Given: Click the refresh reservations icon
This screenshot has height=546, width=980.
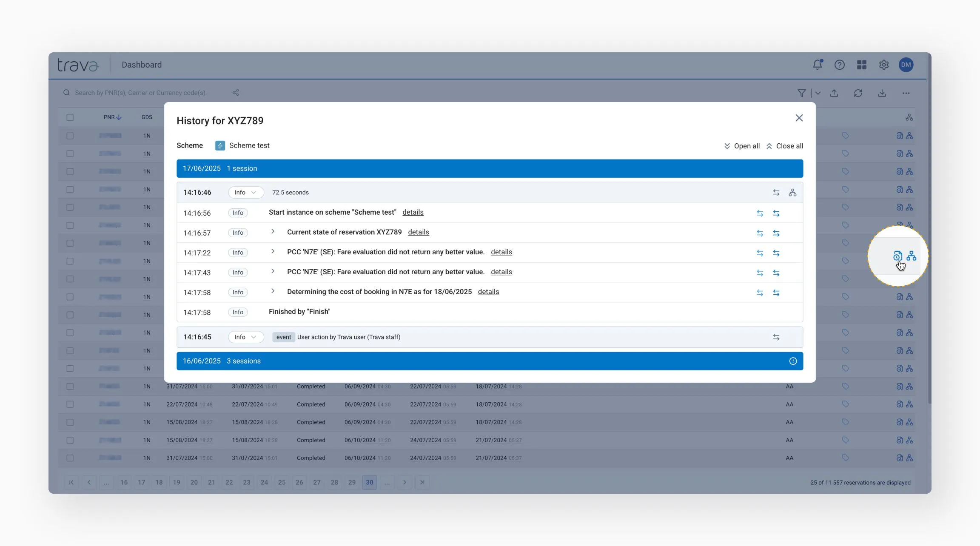Looking at the screenshot, I should [x=858, y=93].
